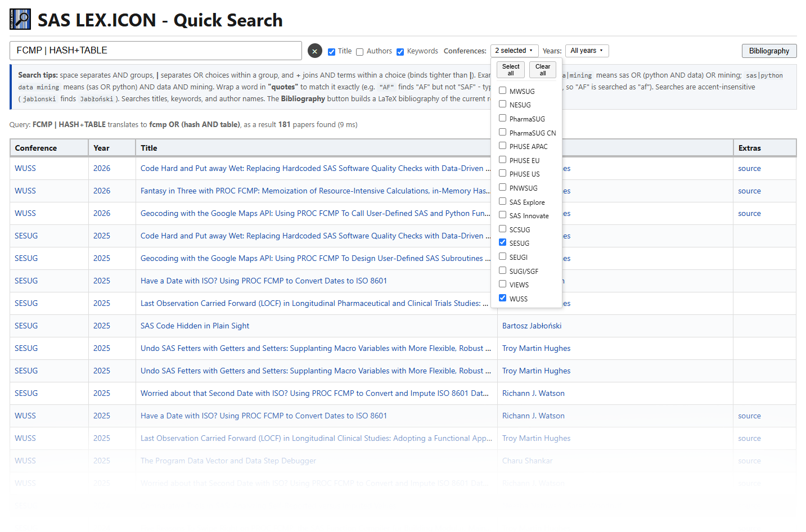Uncheck the SESUG conference checkbox
This screenshot has height=532, width=806.
point(503,242)
